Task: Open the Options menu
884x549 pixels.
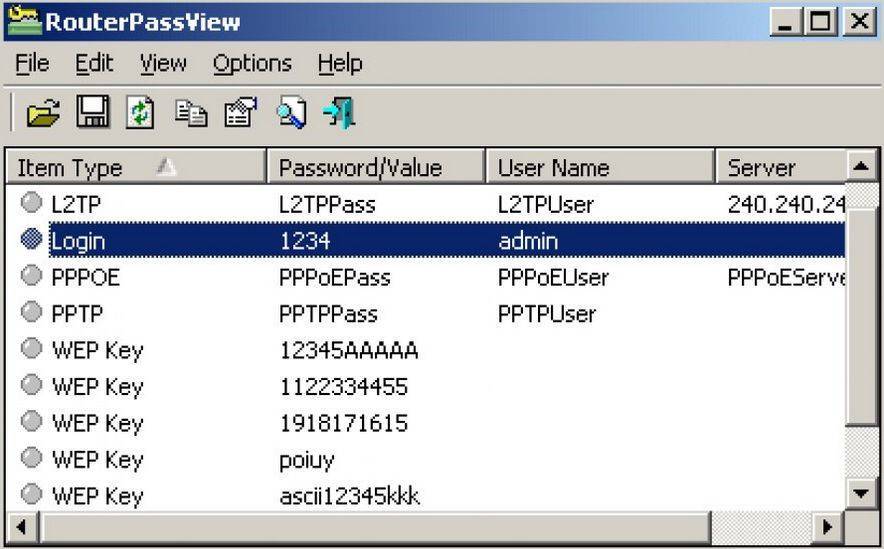Action: tap(252, 64)
